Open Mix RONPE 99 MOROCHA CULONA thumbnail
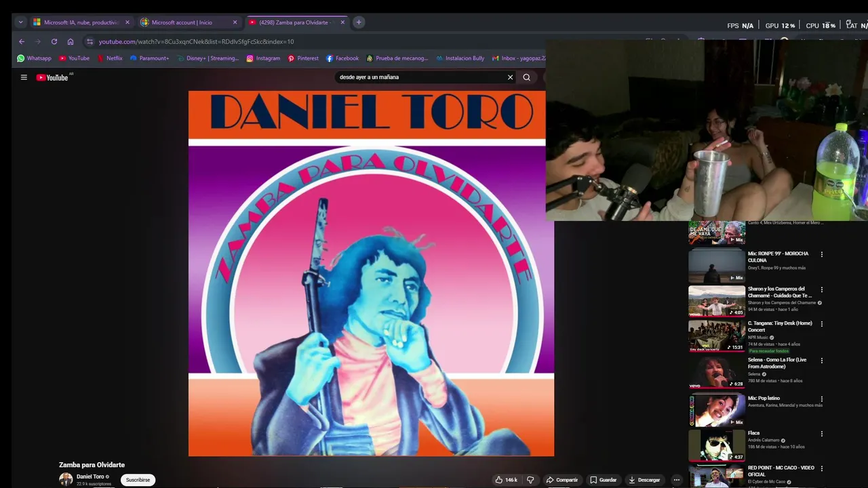Screen dimensions: 868x488 coord(717,266)
